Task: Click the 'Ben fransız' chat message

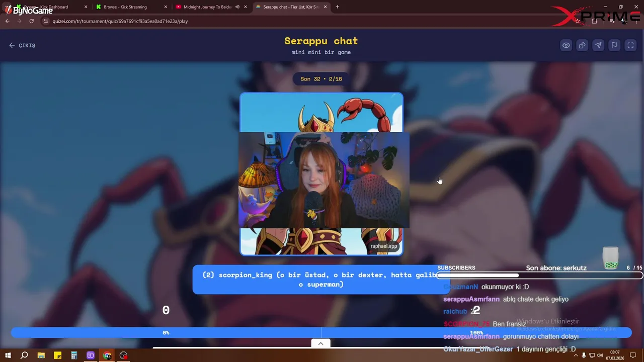Action: pyautogui.click(x=509, y=324)
